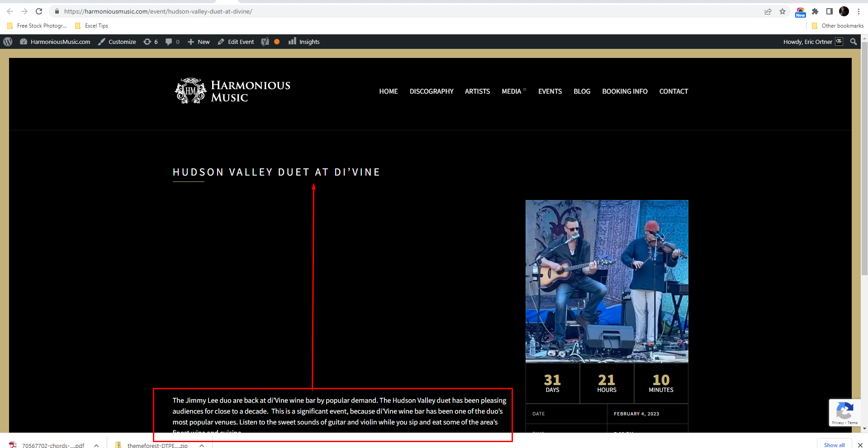The image size is (868, 448).
Task: Click the reCAPTCHA badge
Action: coord(844,413)
